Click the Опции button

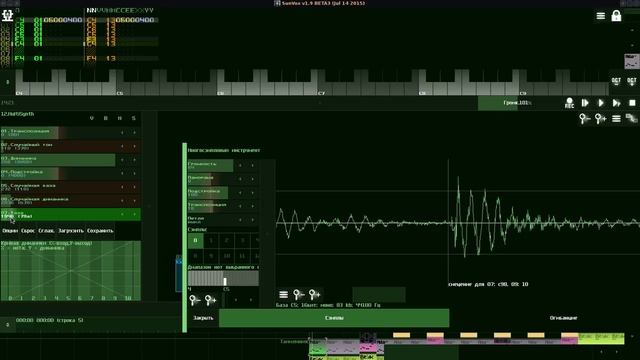click(x=10, y=231)
